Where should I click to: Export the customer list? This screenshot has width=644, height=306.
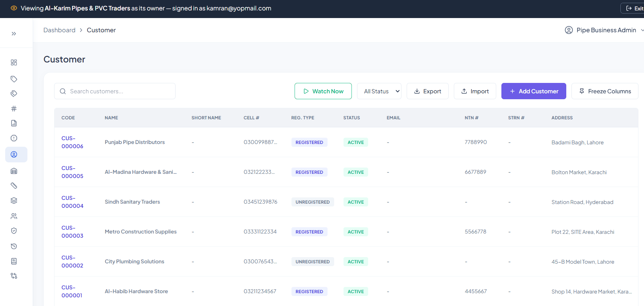pyautogui.click(x=427, y=91)
